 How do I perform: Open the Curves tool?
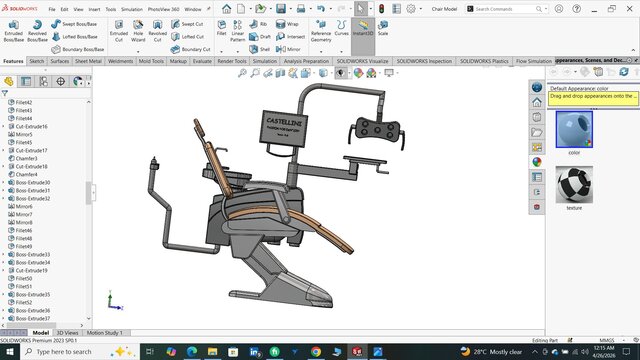click(x=342, y=28)
